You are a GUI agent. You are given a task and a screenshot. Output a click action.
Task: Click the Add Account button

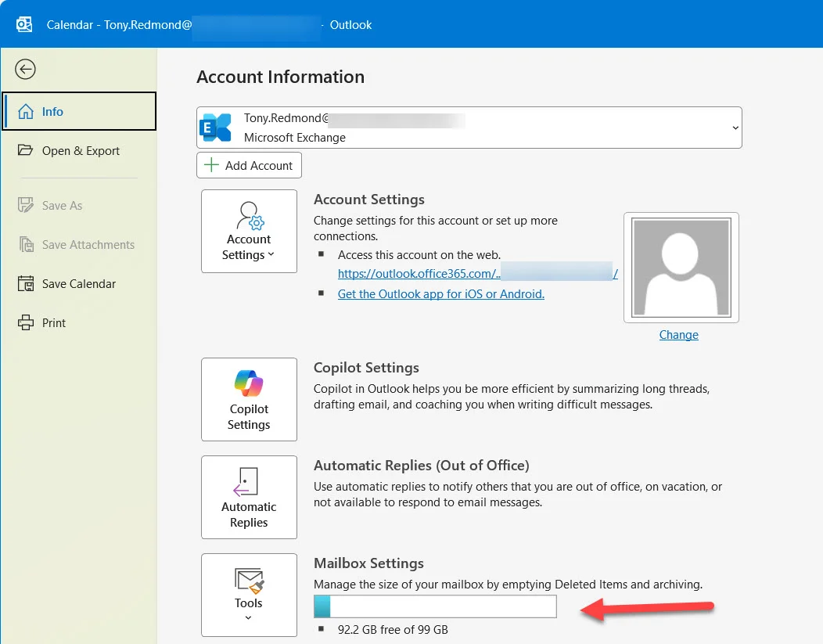pyautogui.click(x=249, y=165)
